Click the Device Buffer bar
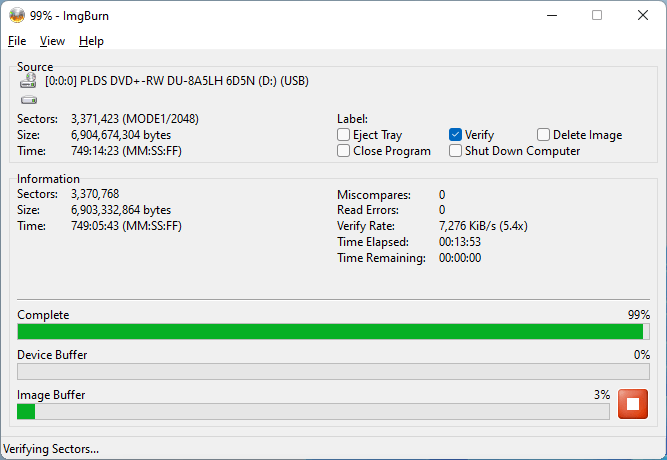Image resolution: width=667 pixels, height=460 pixels. (333, 371)
